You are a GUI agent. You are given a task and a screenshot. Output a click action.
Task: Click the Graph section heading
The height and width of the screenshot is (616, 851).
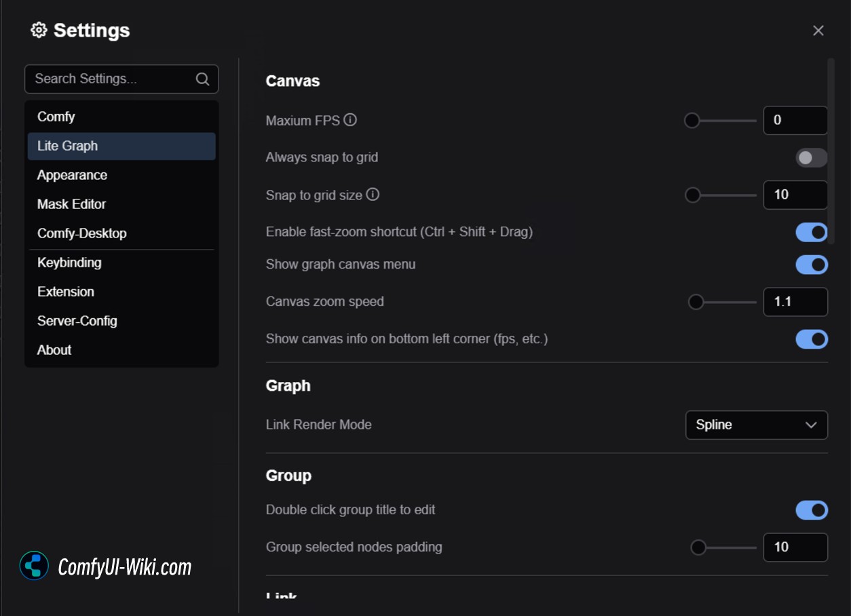[x=288, y=385]
